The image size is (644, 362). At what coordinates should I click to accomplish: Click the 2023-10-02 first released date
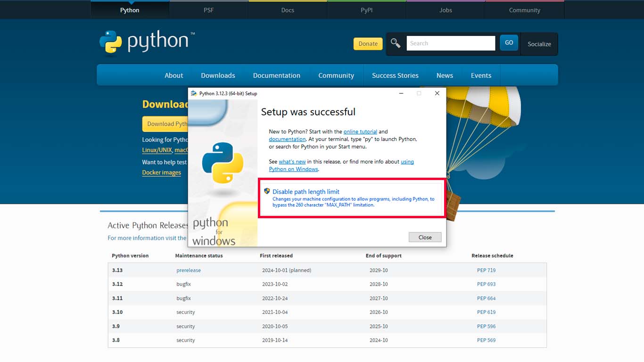(x=275, y=284)
